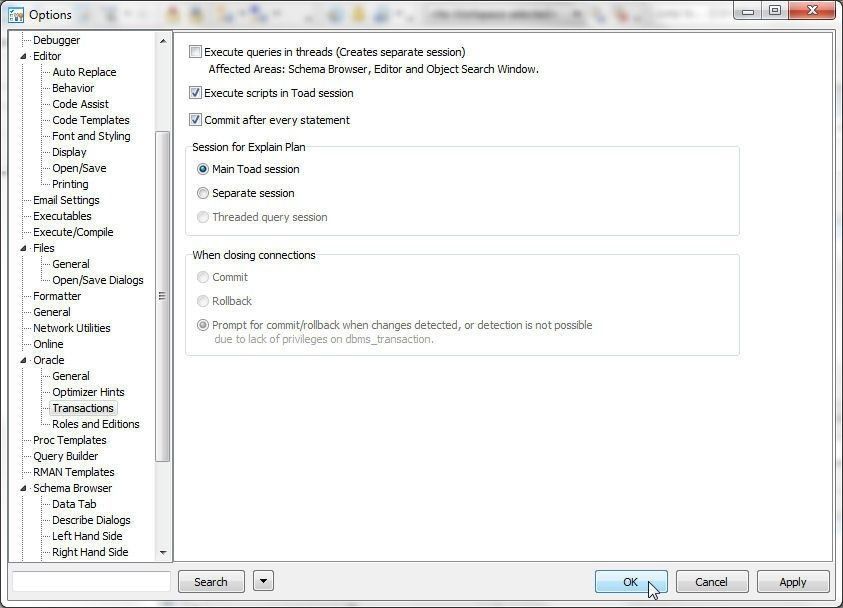Viewport: 843px width, 608px height.
Task: Uncheck Commit after every statement
Action: 195,120
